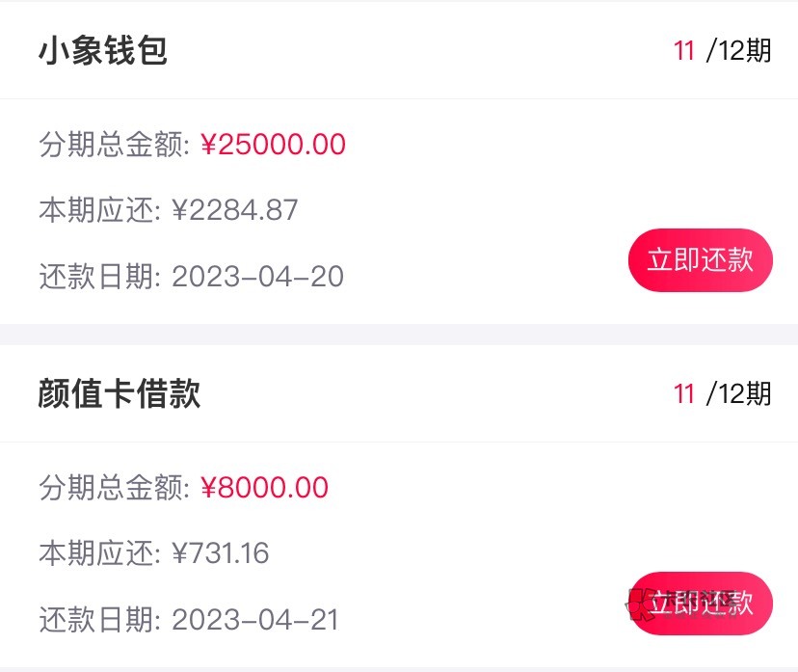Click the 分期总金额 label in 颜值卡借款 card
Viewport: 798px width, 672px height.
[x=114, y=488]
